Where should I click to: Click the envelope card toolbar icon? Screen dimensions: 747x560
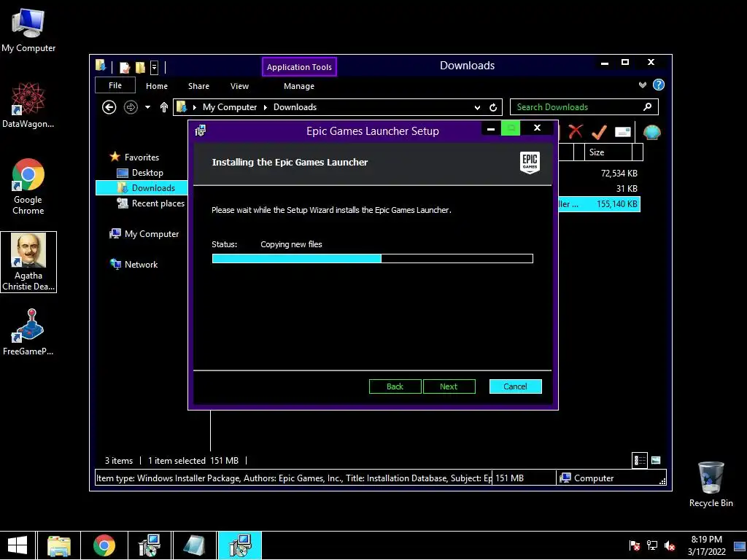(x=623, y=132)
